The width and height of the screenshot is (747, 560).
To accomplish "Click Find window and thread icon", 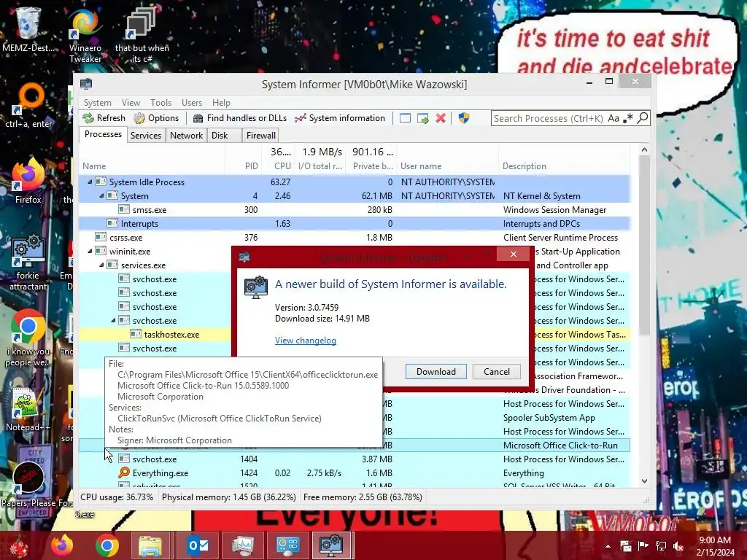I will tap(422, 118).
